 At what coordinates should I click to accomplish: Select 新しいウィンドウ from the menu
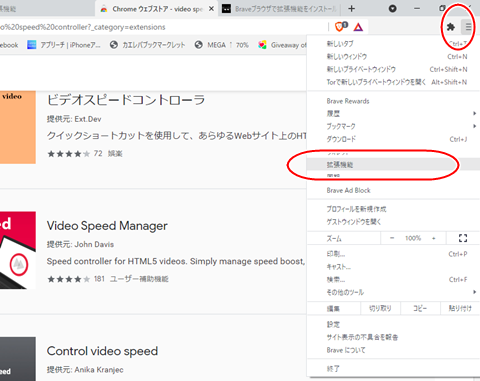point(393,57)
